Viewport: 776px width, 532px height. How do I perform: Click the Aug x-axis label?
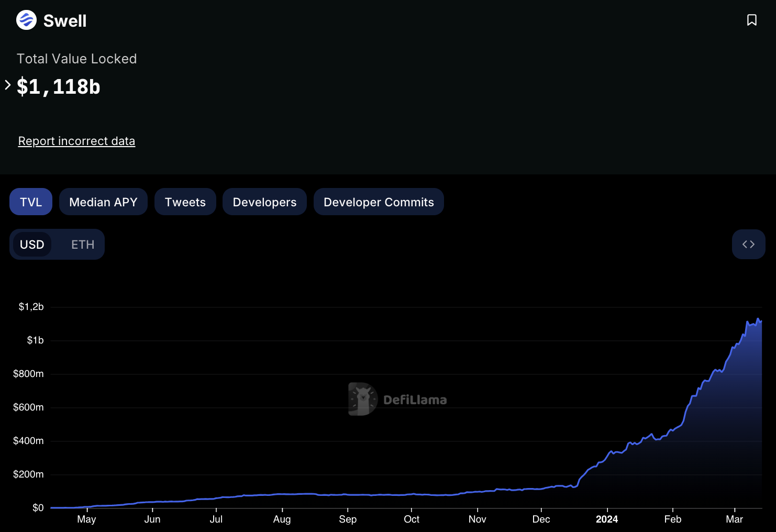point(282,519)
